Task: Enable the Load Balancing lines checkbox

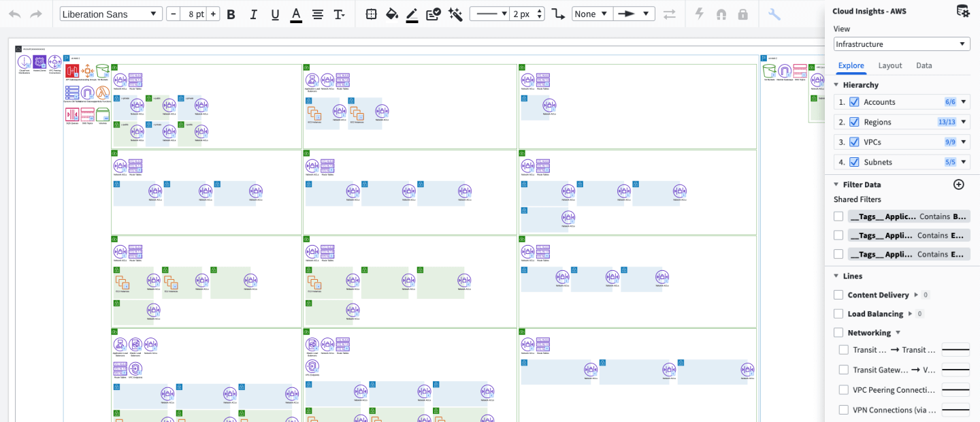Action: (838, 314)
